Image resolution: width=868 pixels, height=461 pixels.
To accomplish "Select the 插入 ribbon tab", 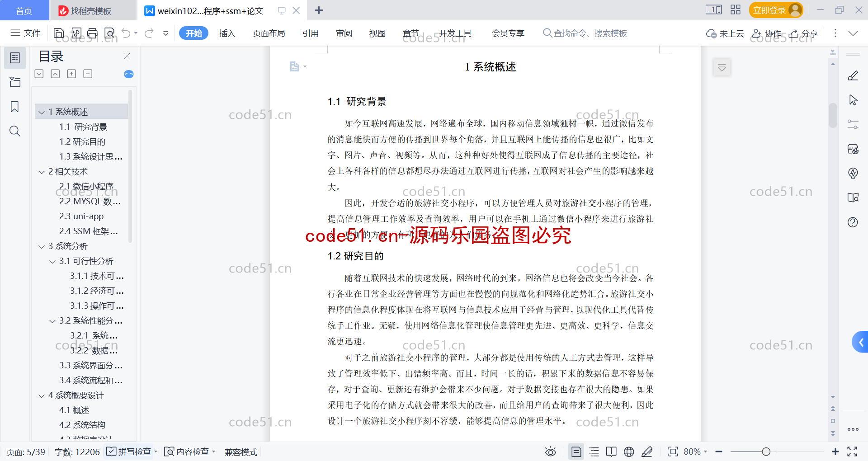I will (227, 33).
